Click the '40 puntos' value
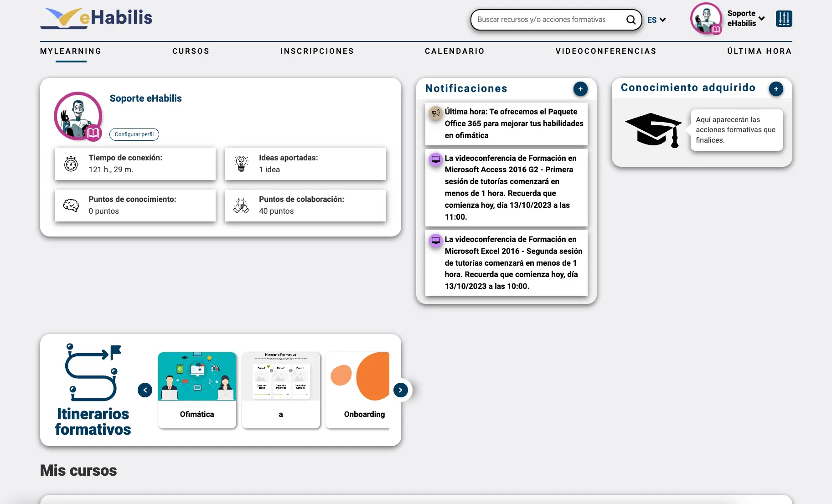 click(x=276, y=211)
